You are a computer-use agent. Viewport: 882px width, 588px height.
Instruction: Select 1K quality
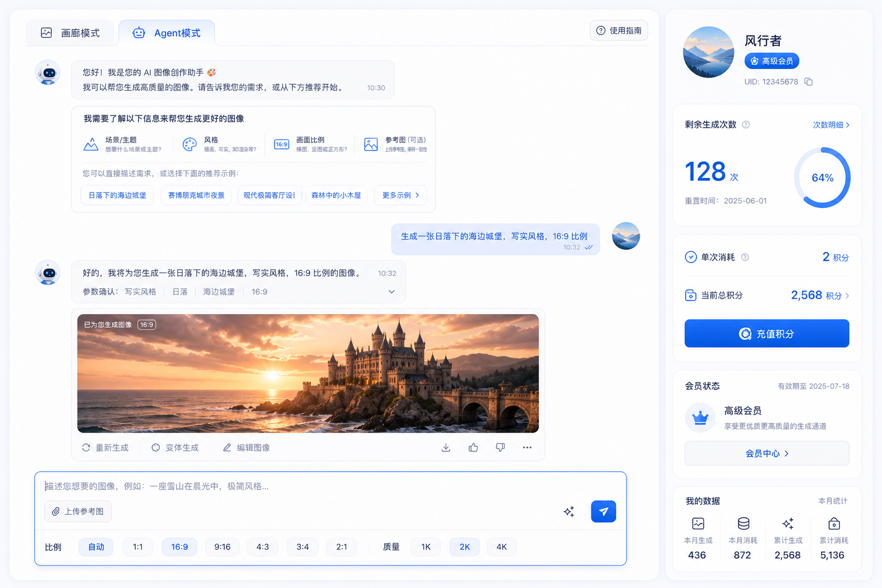coord(426,547)
